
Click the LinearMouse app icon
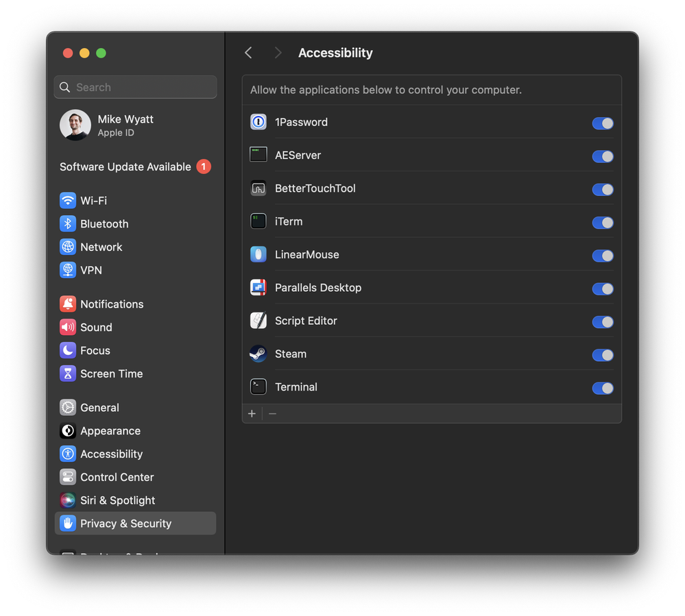pyautogui.click(x=258, y=255)
